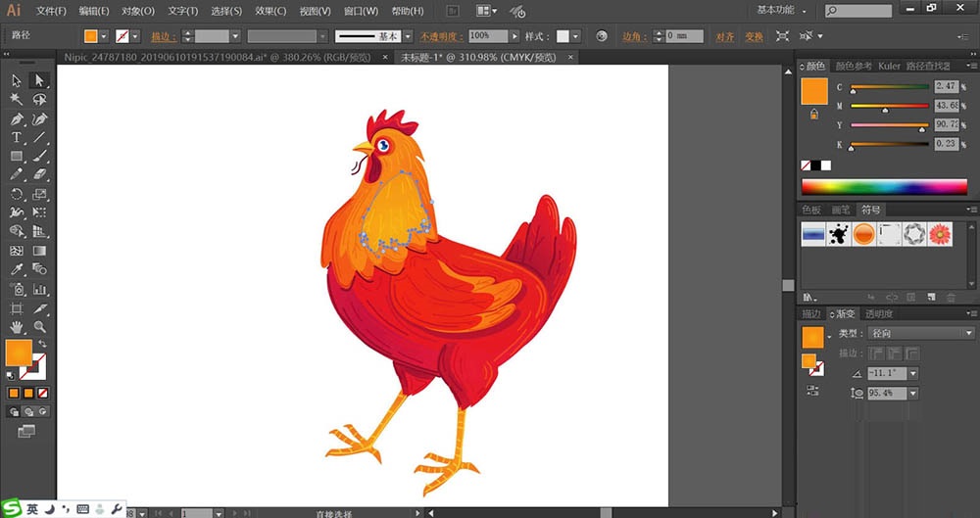This screenshot has width=980, height=518.
Task: Activate the Selection arrow tool
Action: click(17, 80)
